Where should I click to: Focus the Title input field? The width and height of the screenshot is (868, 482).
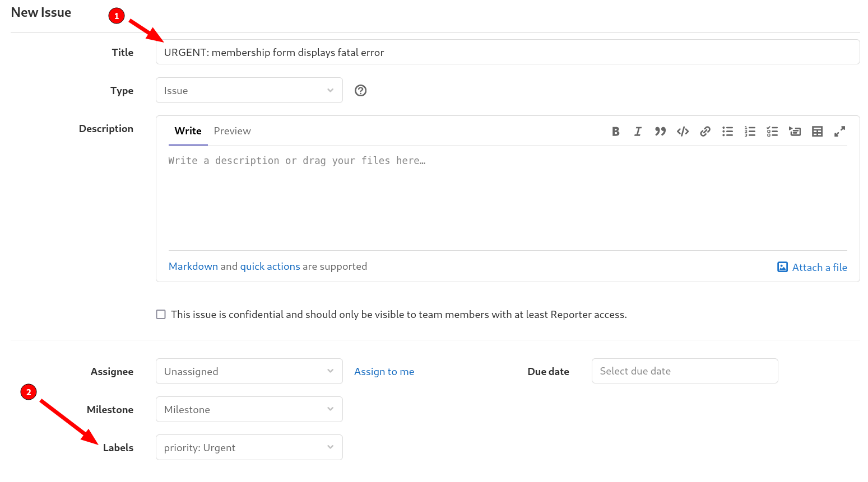pyautogui.click(x=508, y=52)
